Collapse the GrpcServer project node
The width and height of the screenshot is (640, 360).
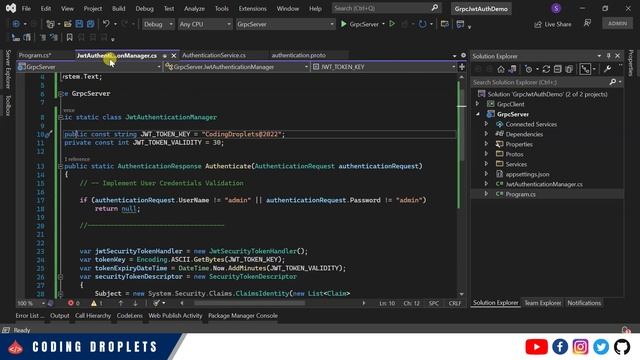(477, 114)
